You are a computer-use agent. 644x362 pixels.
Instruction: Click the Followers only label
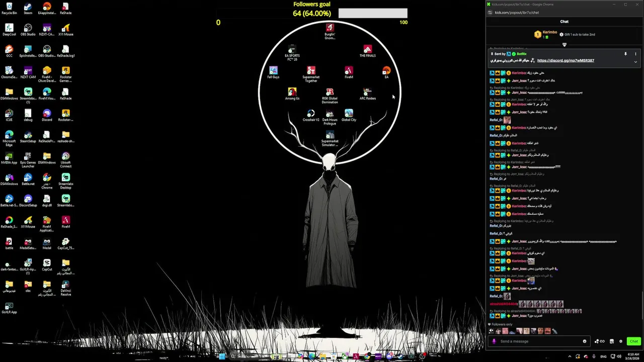[502, 324]
